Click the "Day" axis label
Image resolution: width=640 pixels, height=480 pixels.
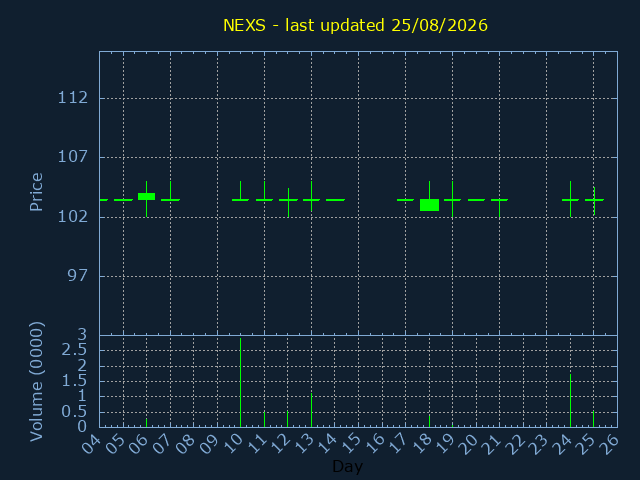pos(347,466)
